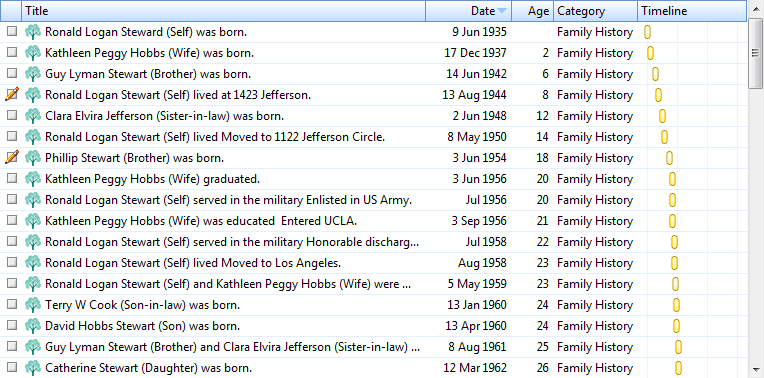Click the tree icon beside Kathleen Peggy Hobbs was born
Image resolution: width=764 pixels, height=378 pixels.
33,53
